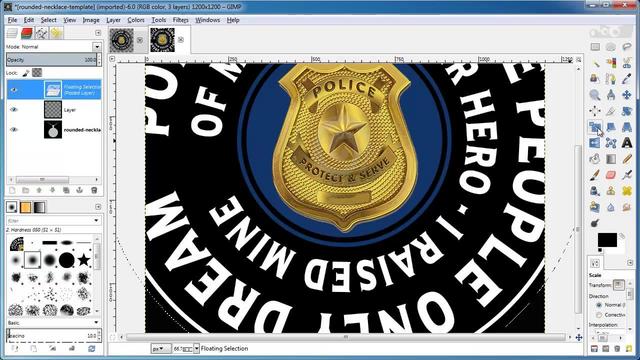Select the Scissors Select tool
The image size is (640, 360).
click(627, 63)
